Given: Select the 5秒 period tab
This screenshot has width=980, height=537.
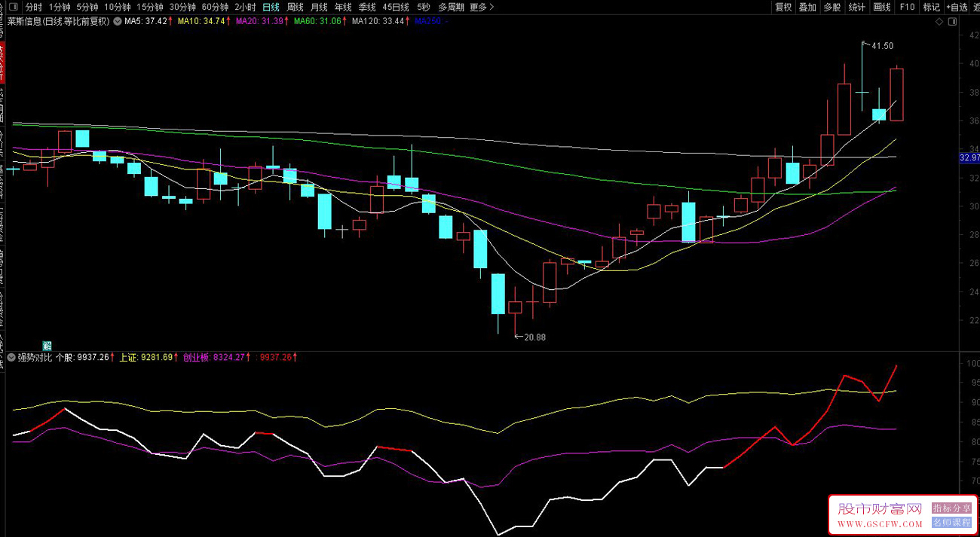Looking at the screenshot, I should click(424, 7).
